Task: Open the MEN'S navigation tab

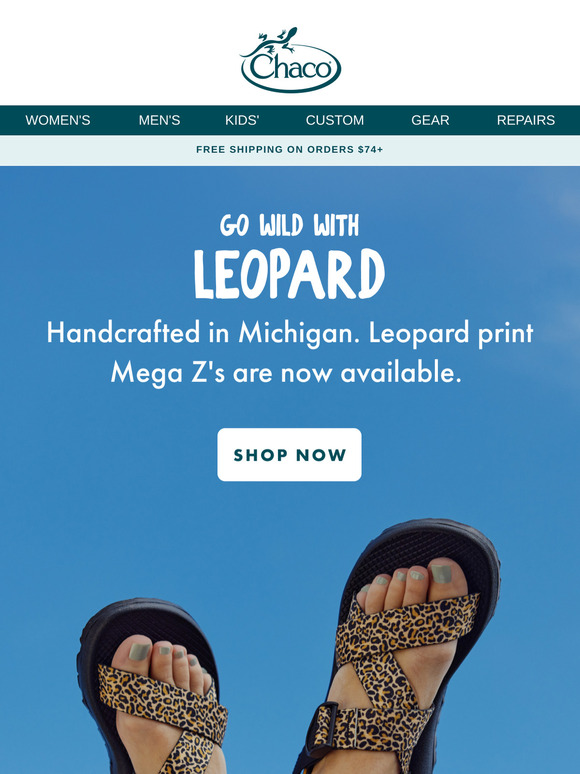Action: 159,120
